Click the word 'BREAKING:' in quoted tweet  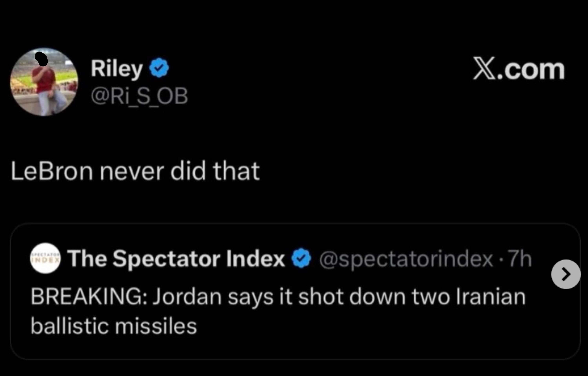click(x=89, y=297)
